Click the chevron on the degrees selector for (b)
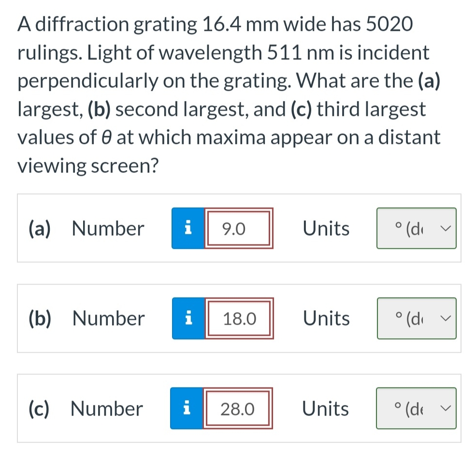Viewport: 476px width, 463px height. [446, 318]
